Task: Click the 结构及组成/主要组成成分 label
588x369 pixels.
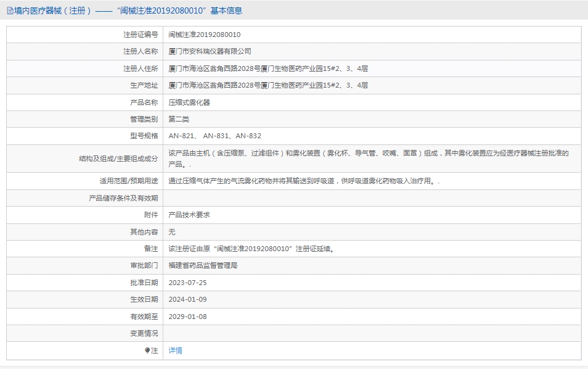Action: pos(118,159)
